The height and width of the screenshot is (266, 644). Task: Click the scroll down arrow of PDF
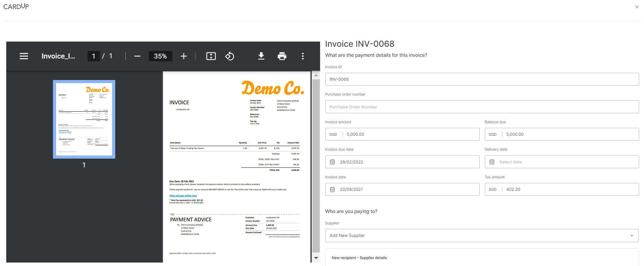[x=316, y=258]
